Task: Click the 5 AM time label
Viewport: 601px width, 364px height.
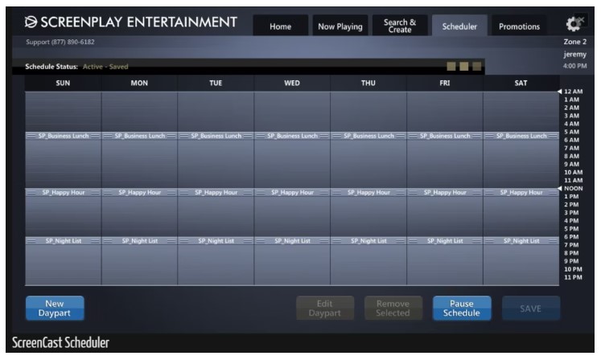Action: tap(571, 132)
